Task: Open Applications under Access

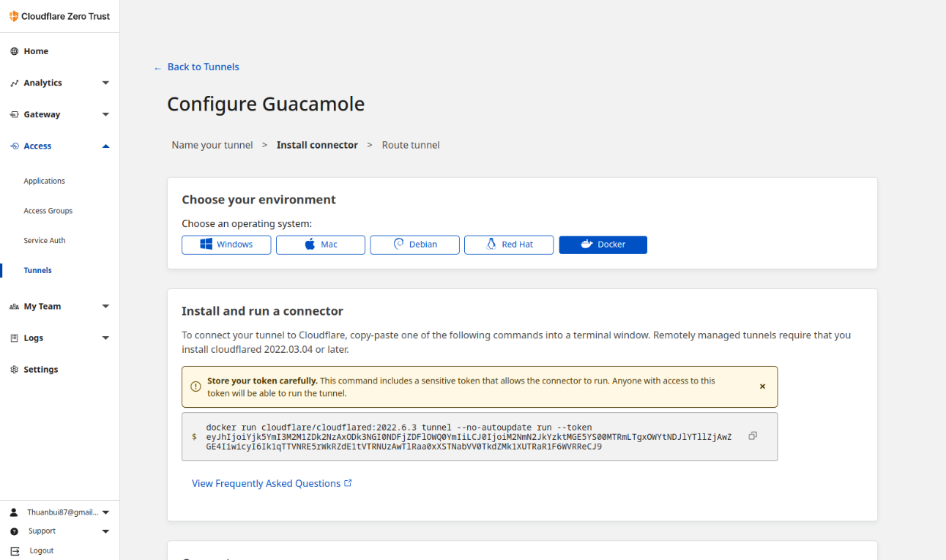Action: coord(44,181)
